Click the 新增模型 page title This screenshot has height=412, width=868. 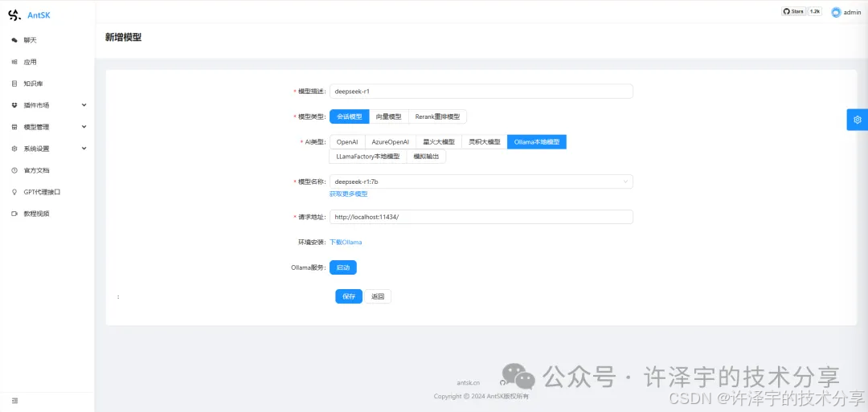124,38
